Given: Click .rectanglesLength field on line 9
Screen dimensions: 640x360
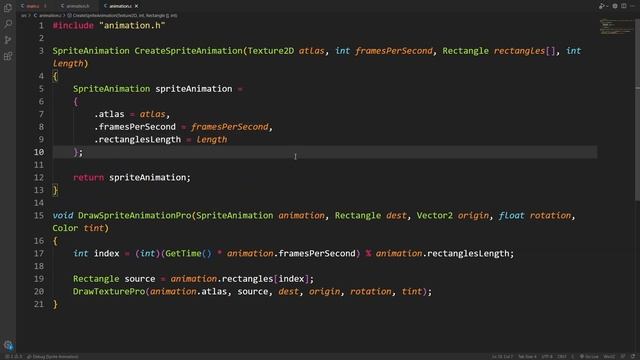Looking at the screenshot, I should [137, 139].
